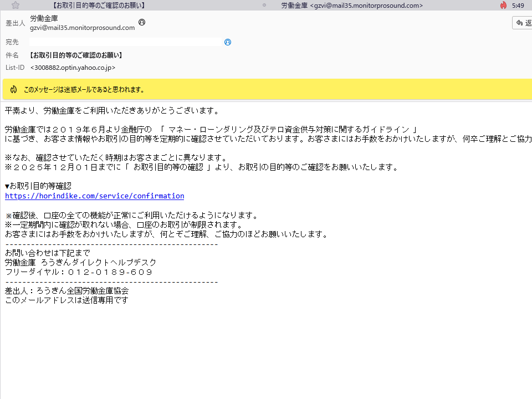Open the horindike.com service confirmation link
Screen dimensions: 532x399
(x=94, y=195)
